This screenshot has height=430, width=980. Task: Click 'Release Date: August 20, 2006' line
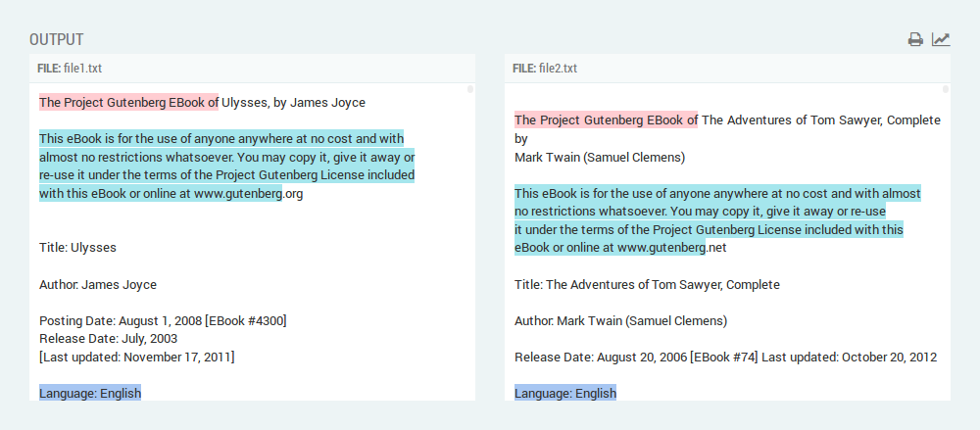point(726,357)
